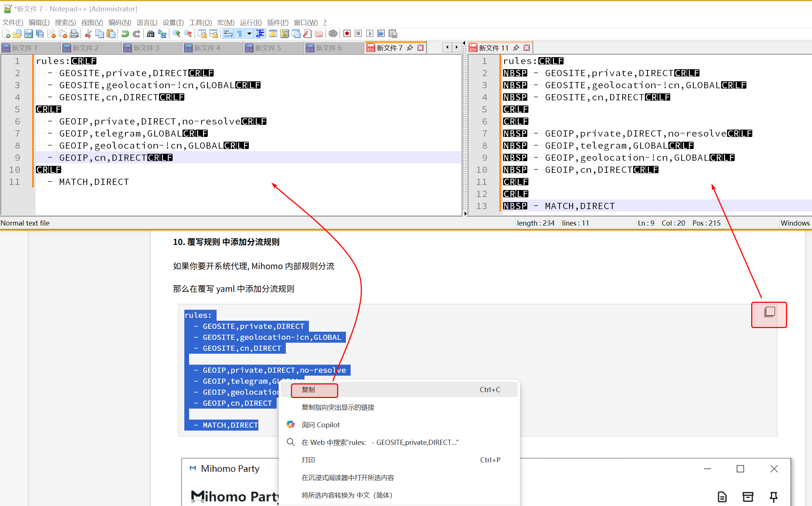Image resolution: width=812 pixels, height=506 pixels.
Task: Choose 复制 in the context menu
Action: [x=309, y=390]
